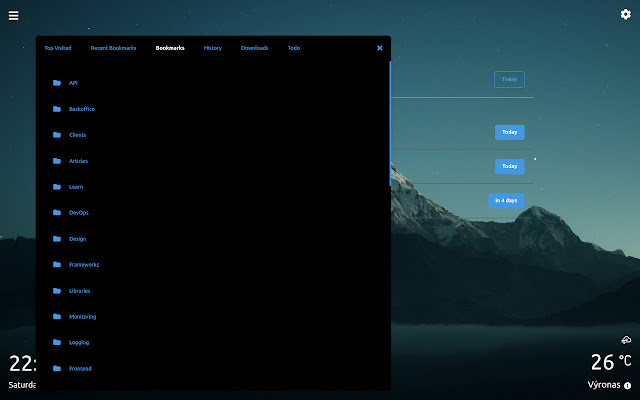Open the Clients folder label

pyautogui.click(x=77, y=135)
